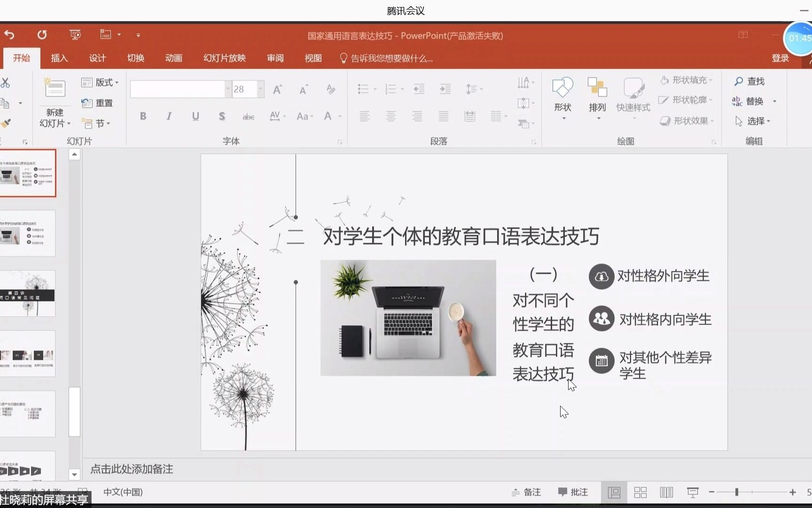This screenshot has height=508, width=812.
Task: Increase font size with the larger A icon
Action: point(278,89)
